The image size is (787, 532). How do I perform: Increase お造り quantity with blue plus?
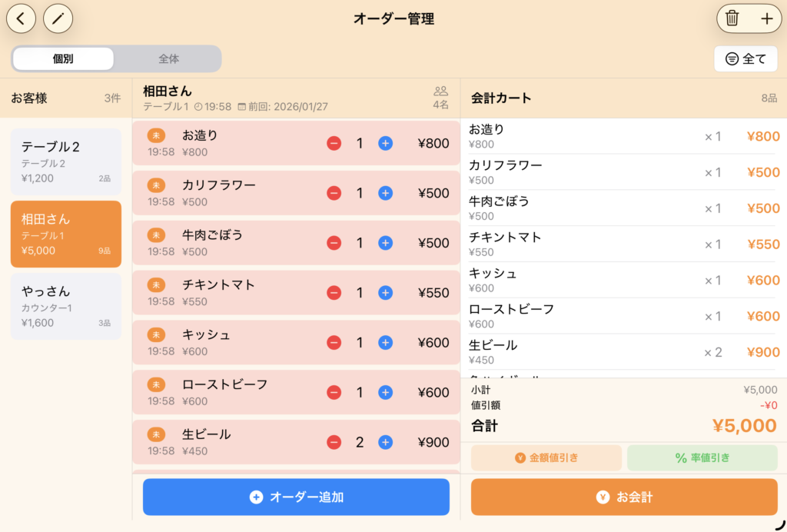pyautogui.click(x=385, y=143)
